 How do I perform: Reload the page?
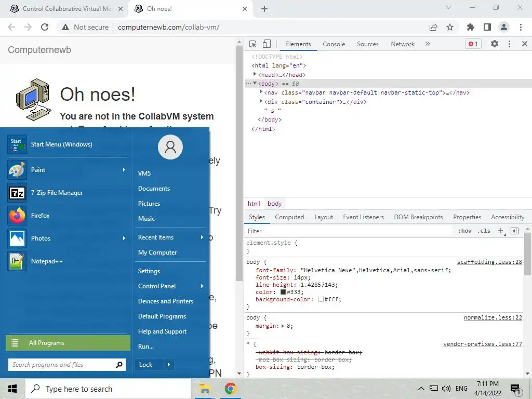coord(45,27)
